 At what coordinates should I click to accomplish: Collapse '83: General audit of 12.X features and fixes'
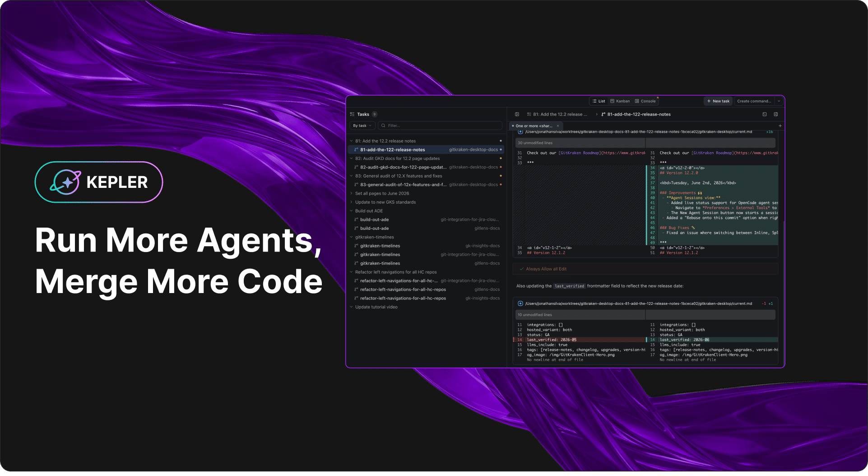tap(352, 176)
